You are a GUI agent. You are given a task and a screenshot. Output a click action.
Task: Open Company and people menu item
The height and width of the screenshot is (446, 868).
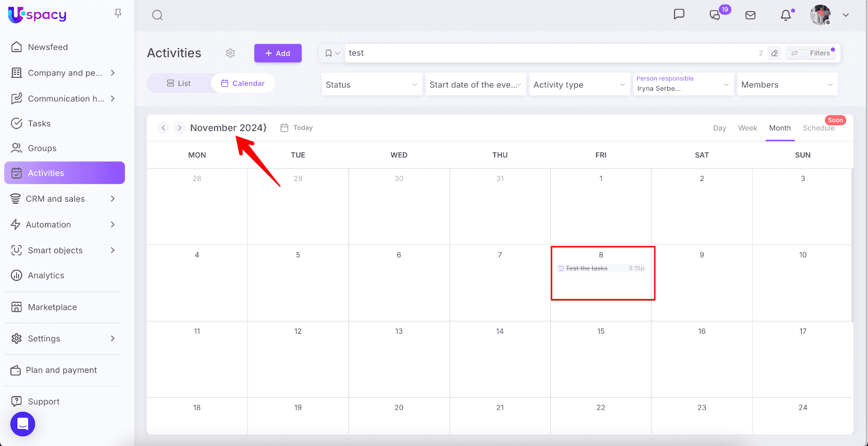click(x=65, y=73)
